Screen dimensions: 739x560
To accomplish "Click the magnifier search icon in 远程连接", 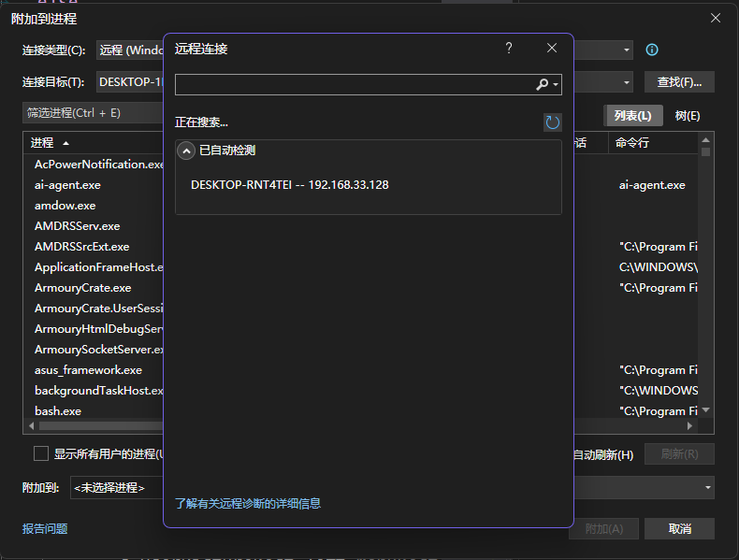I will coord(543,85).
